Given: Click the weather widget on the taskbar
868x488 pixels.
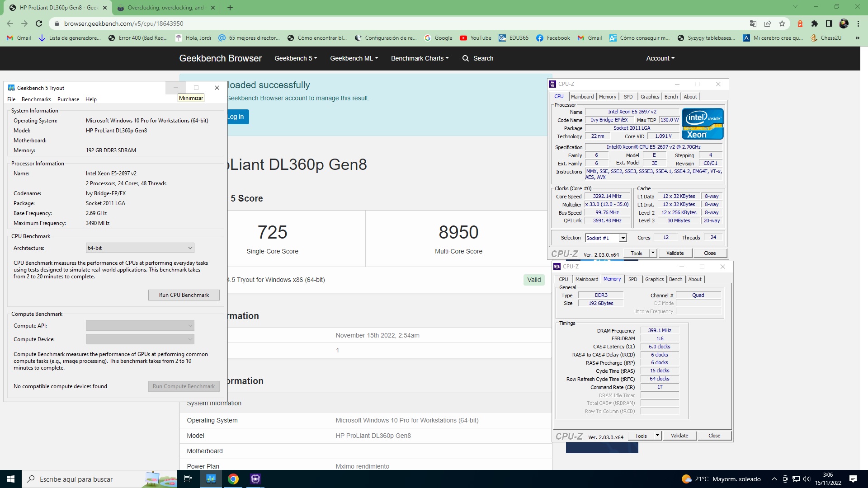Looking at the screenshot, I should point(721,479).
